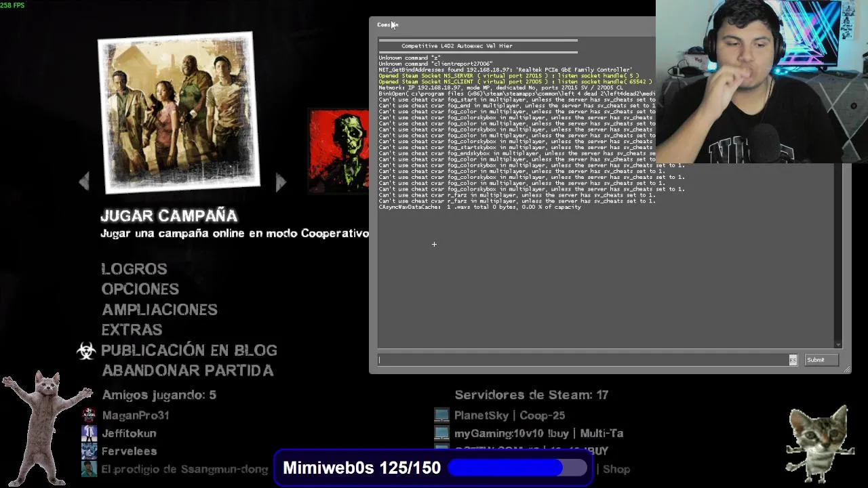Select friend Jeffitokun

[129, 433]
